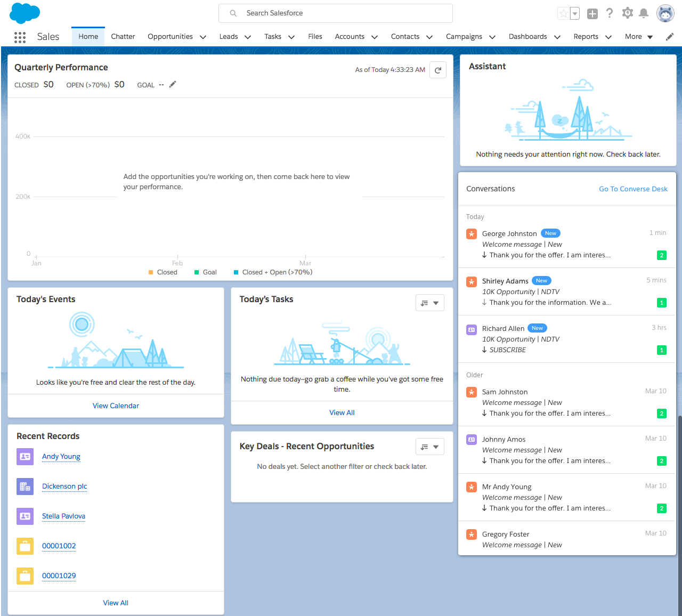Select the Home tab

(88, 37)
